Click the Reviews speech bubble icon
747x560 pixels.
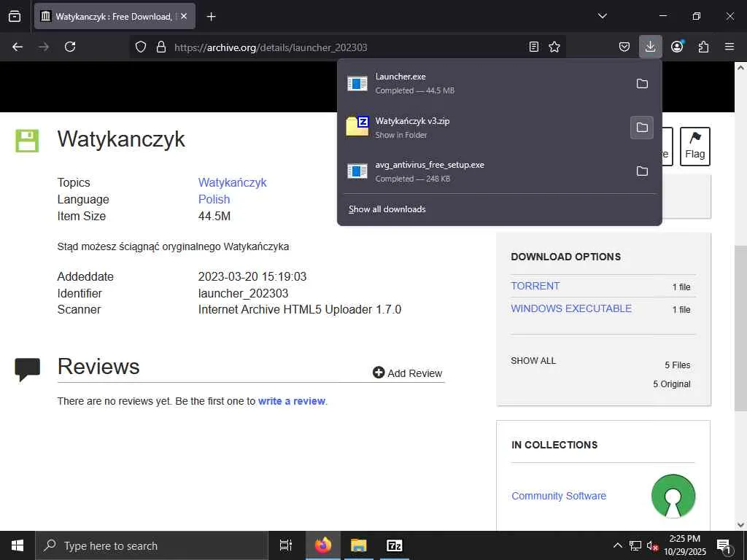(27, 370)
